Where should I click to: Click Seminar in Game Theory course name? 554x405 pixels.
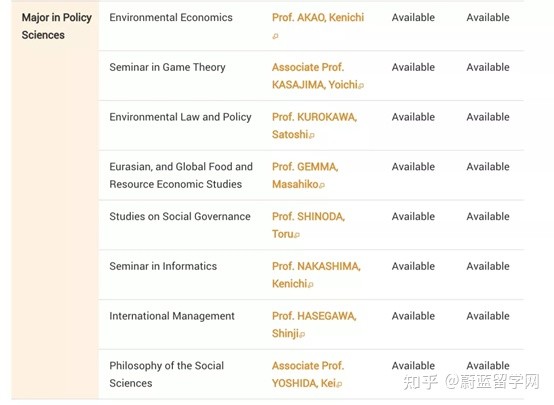167,67
